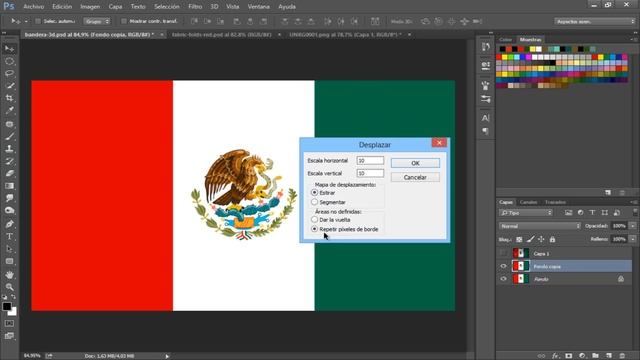Enable Mostrar contr. transf. checkbox
640x360 pixels.
[x=124, y=21]
